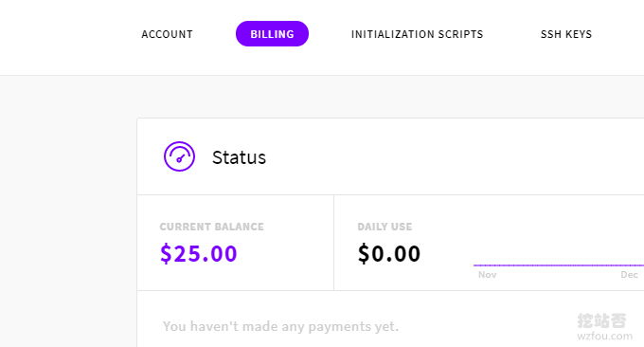Click gray page background left of Status card

[x=68, y=211]
